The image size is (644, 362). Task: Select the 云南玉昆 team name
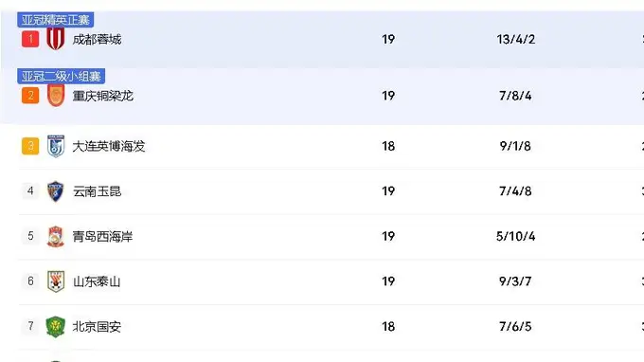click(x=97, y=191)
